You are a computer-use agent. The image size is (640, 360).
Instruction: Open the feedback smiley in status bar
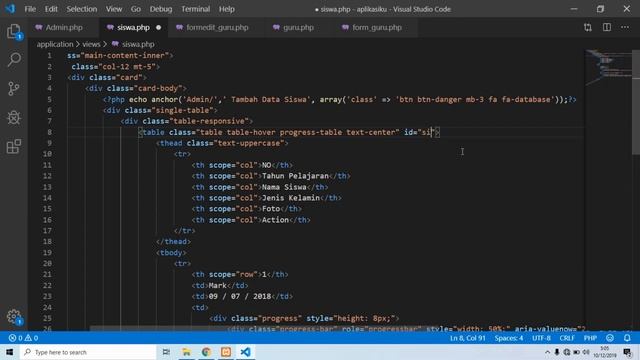(x=610, y=338)
